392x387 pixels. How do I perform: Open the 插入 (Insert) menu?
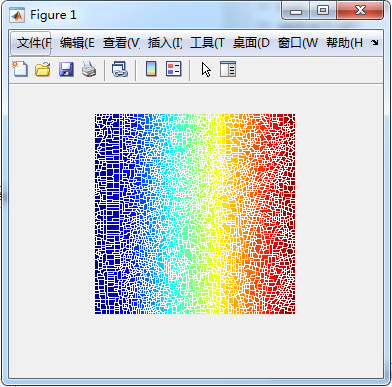point(165,43)
